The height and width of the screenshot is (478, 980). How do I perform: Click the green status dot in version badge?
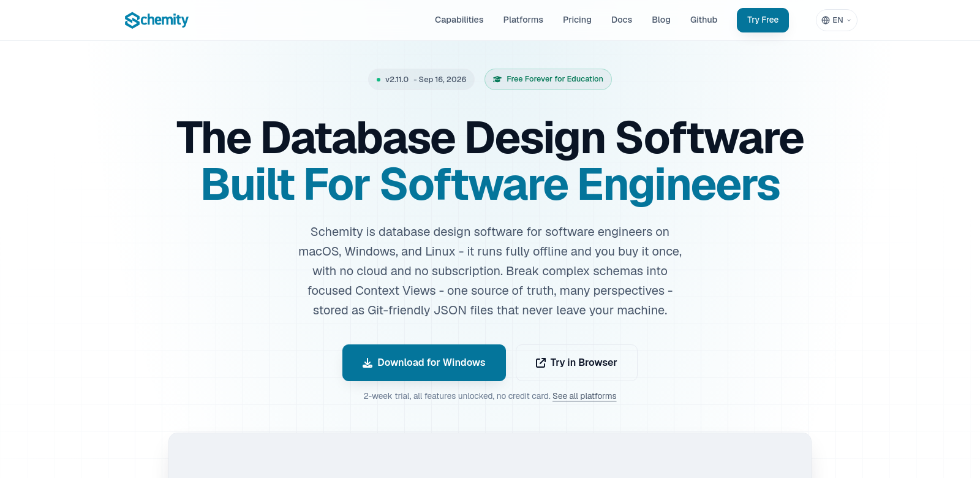pos(379,80)
